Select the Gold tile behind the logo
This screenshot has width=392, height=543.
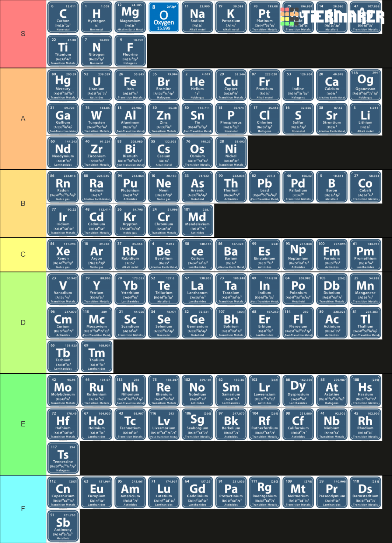tap(298, 17)
